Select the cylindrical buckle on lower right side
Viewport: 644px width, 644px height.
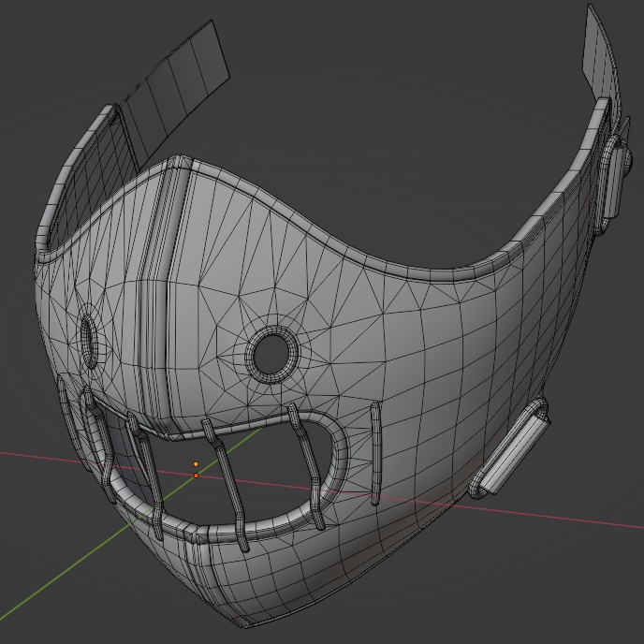(x=510, y=448)
